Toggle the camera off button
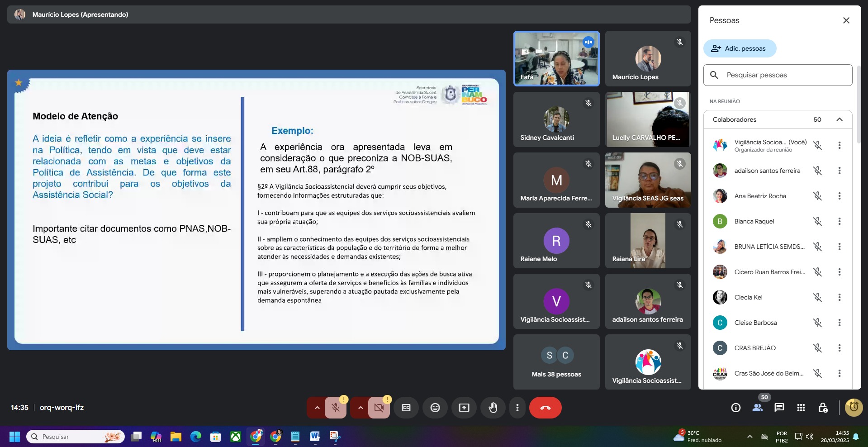Screen dimensions: 868x447 point(379,408)
